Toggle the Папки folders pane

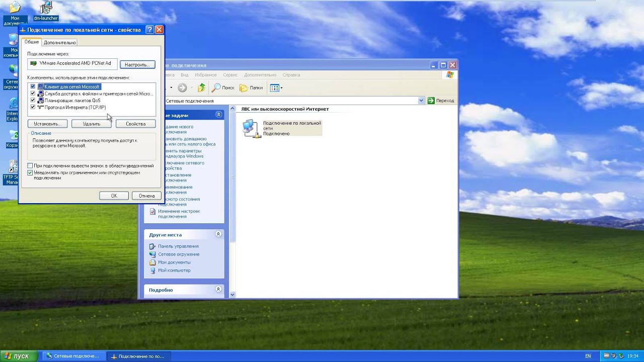[x=251, y=87]
